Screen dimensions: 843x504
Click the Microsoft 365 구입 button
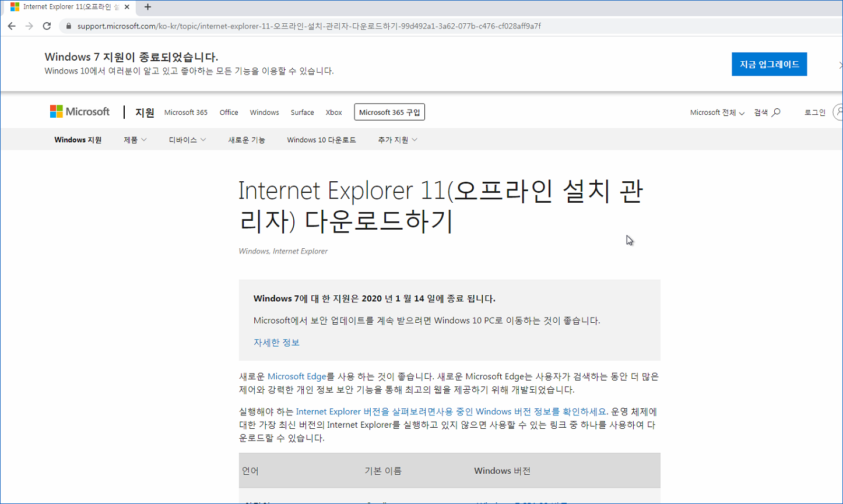click(389, 112)
